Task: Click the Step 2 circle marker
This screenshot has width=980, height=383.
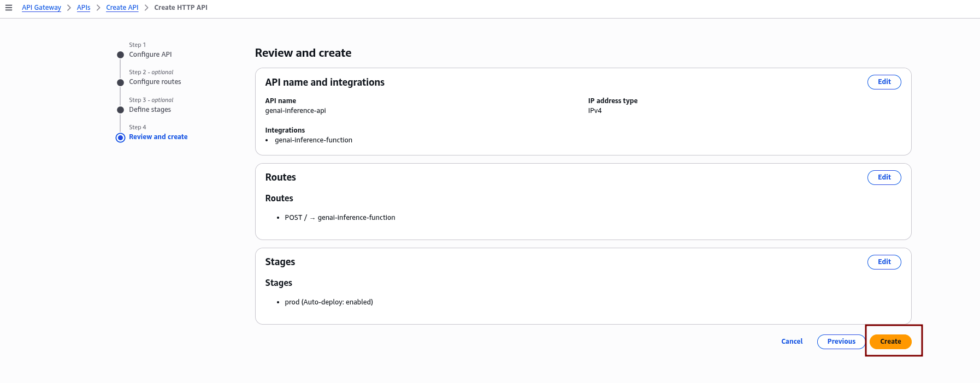Action: click(x=121, y=82)
